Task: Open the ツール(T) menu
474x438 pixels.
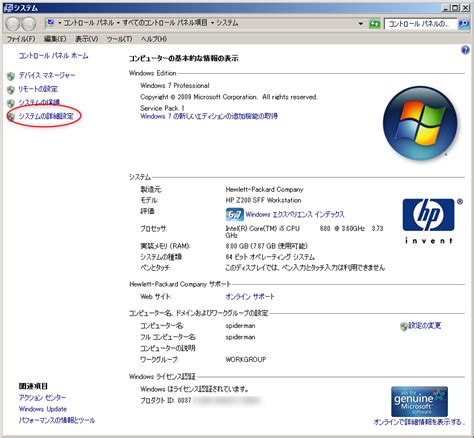Action: point(119,39)
